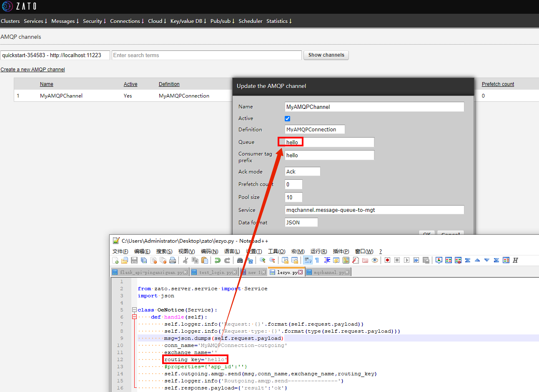Click the Open file icon in Notepad++

[125, 260]
